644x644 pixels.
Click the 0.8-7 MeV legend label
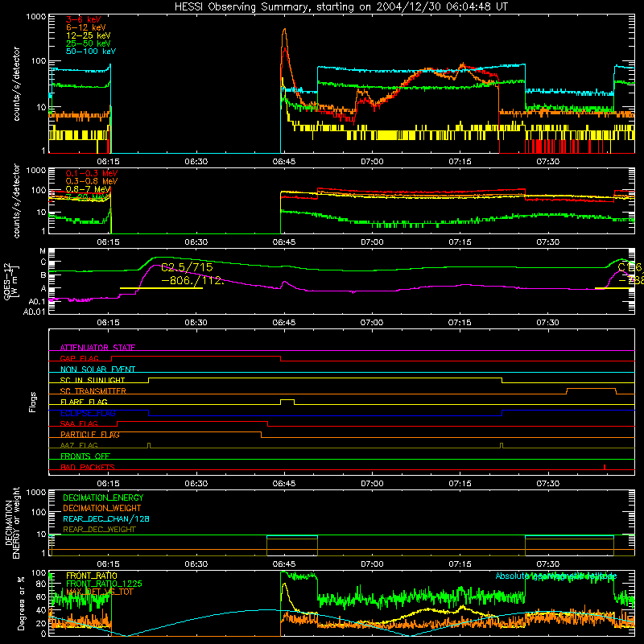(88, 189)
